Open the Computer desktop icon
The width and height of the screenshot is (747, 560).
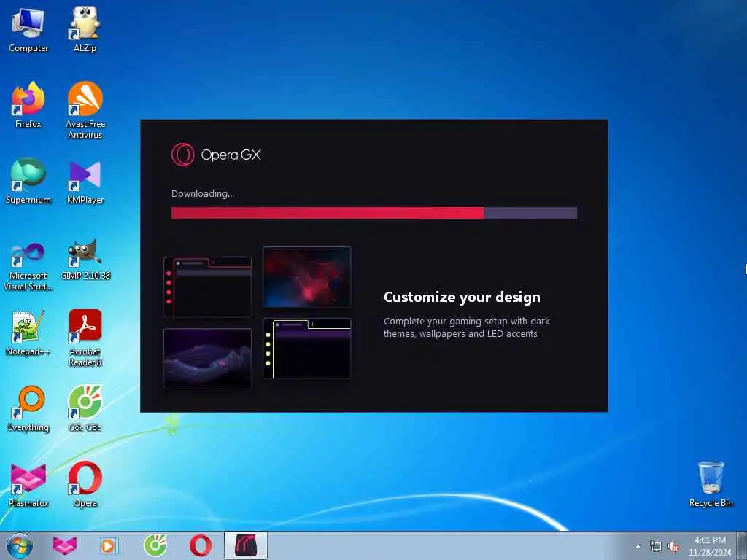[28, 29]
